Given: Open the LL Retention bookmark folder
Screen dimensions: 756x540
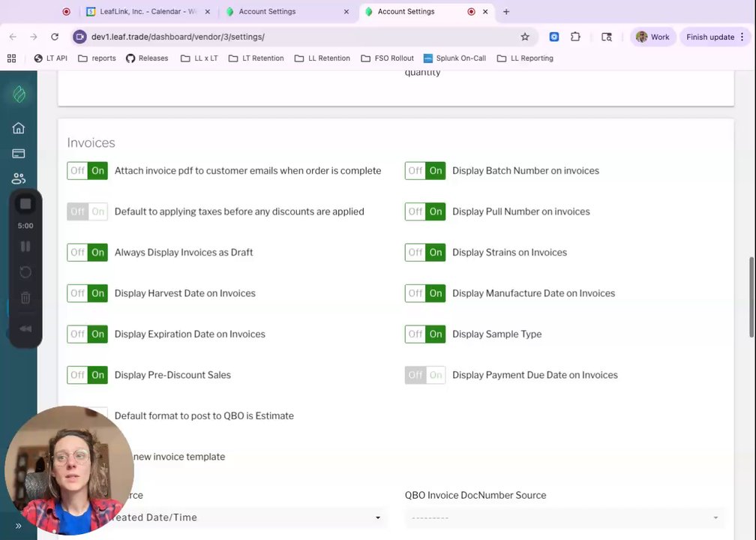Looking at the screenshot, I should [x=322, y=58].
